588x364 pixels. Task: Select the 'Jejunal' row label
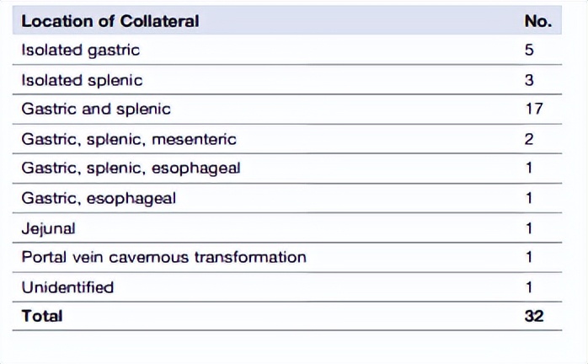coord(48,227)
